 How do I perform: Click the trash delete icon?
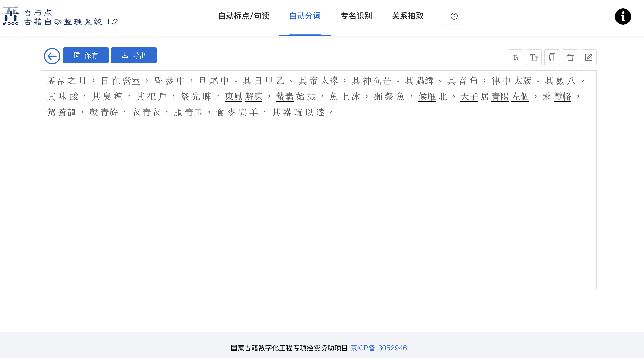(x=570, y=57)
